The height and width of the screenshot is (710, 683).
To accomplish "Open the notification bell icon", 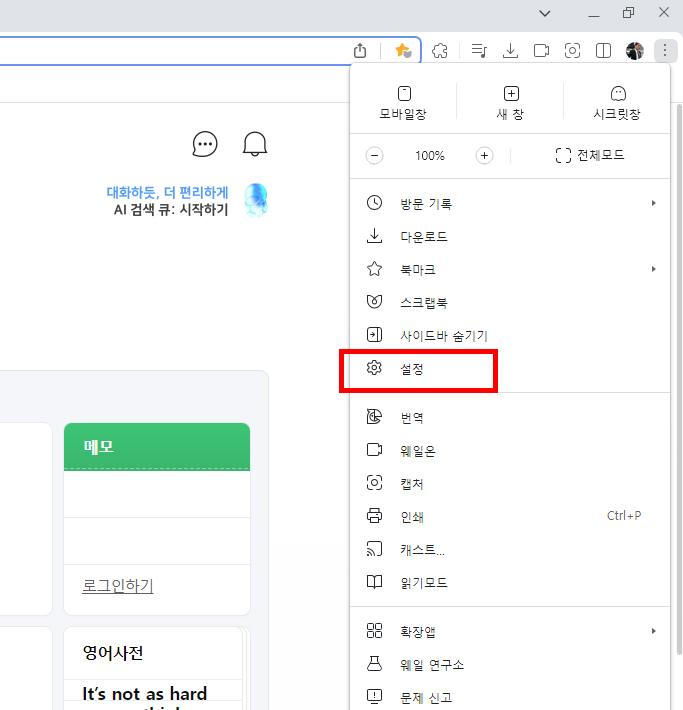I will pyautogui.click(x=255, y=144).
